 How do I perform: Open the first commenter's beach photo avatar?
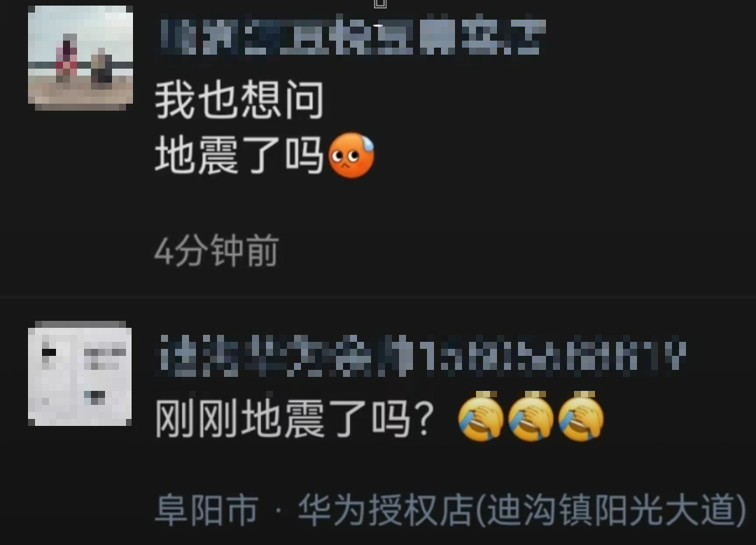click(x=80, y=58)
